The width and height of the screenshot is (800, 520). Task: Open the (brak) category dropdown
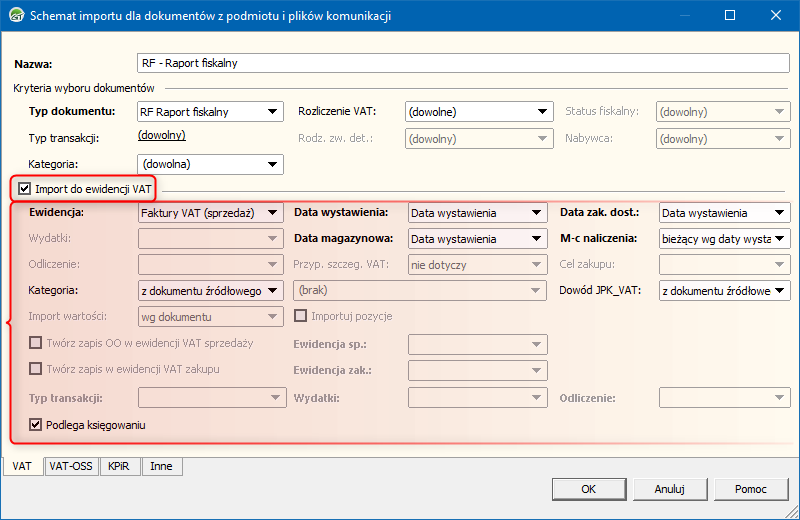420,291
